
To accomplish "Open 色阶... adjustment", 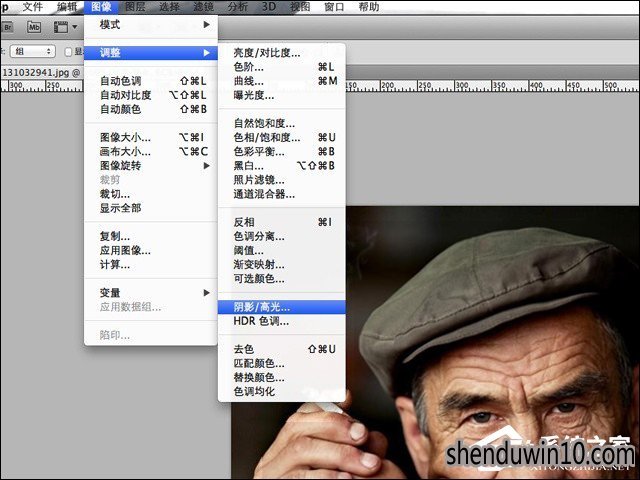I will point(282,67).
